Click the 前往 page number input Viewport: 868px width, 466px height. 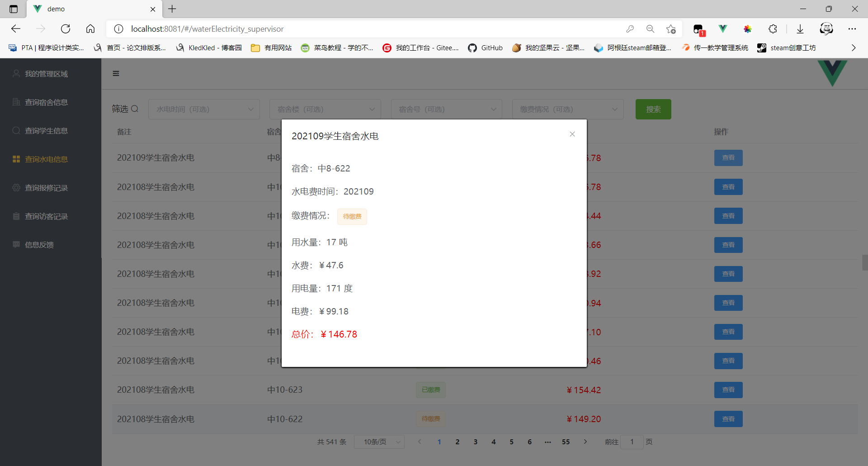click(x=632, y=442)
